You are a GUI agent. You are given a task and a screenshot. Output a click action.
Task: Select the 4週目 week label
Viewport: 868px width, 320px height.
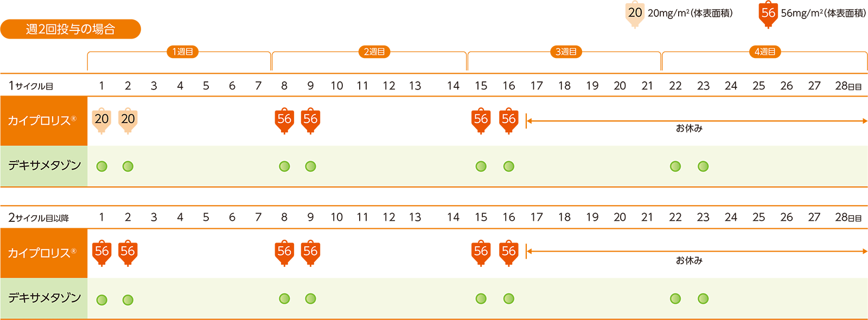point(765,52)
